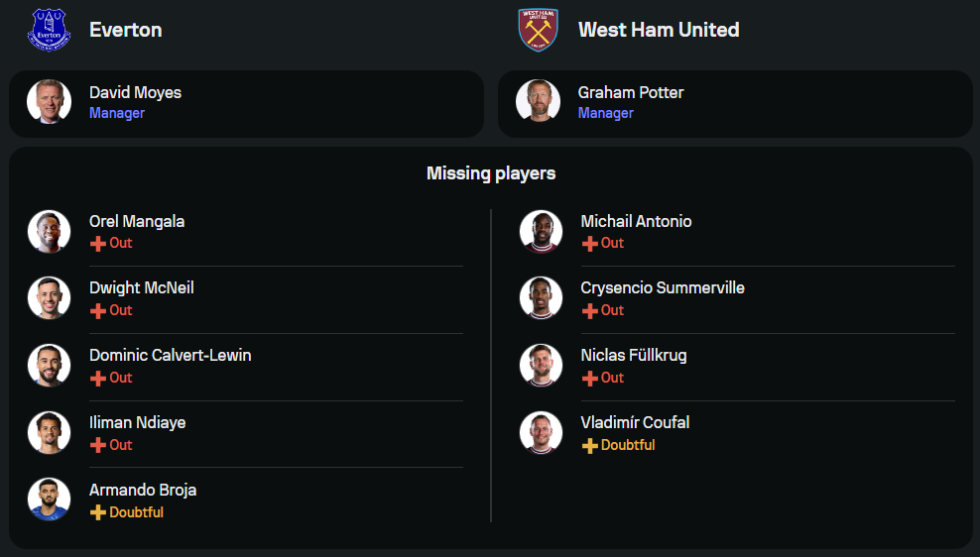The height and width of the screenshot is (557, 980).
Task: Click Graham Potter manager photo
Action: 538,102
